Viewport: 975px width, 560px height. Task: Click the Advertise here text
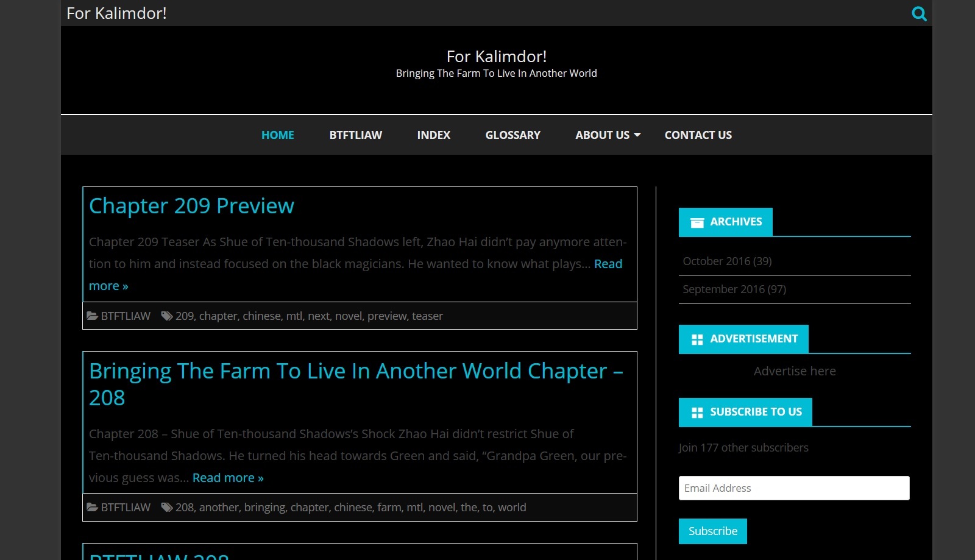pyautogui.click(x=795, y=371)
